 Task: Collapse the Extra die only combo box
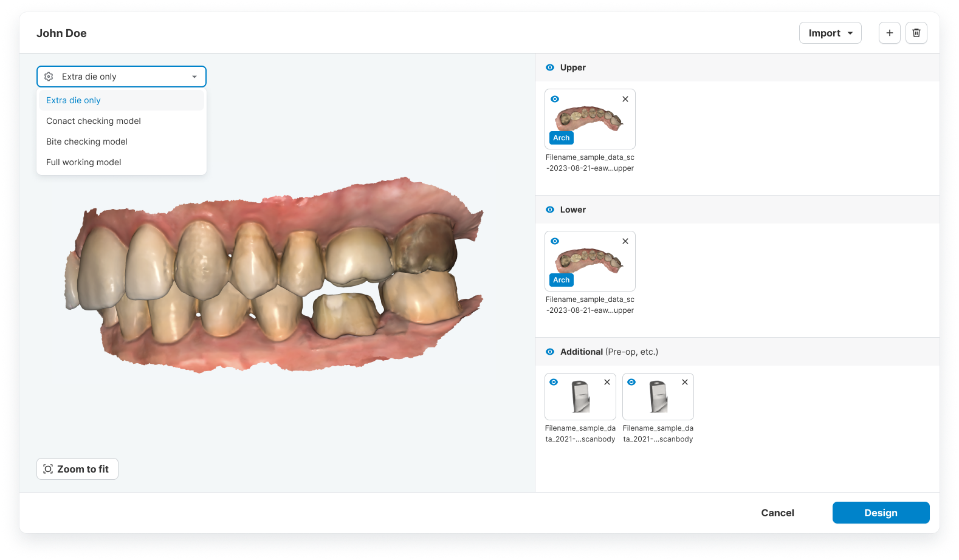122,77
